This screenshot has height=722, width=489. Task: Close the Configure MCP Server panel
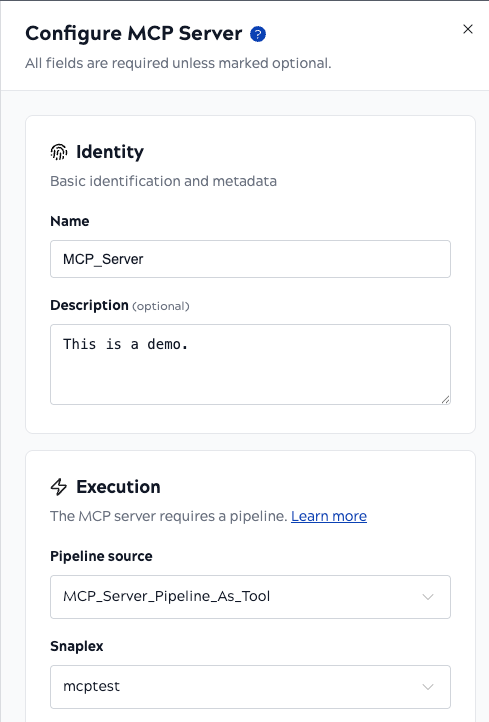(x=468, y=29)
